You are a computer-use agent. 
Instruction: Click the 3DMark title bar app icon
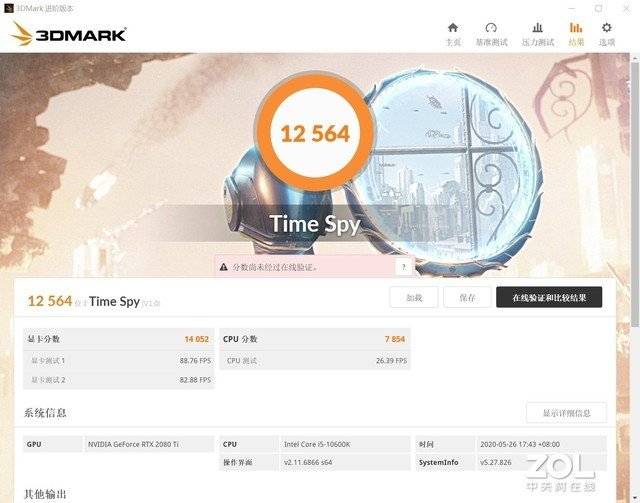pyautogui.click(x=8, y=8)
